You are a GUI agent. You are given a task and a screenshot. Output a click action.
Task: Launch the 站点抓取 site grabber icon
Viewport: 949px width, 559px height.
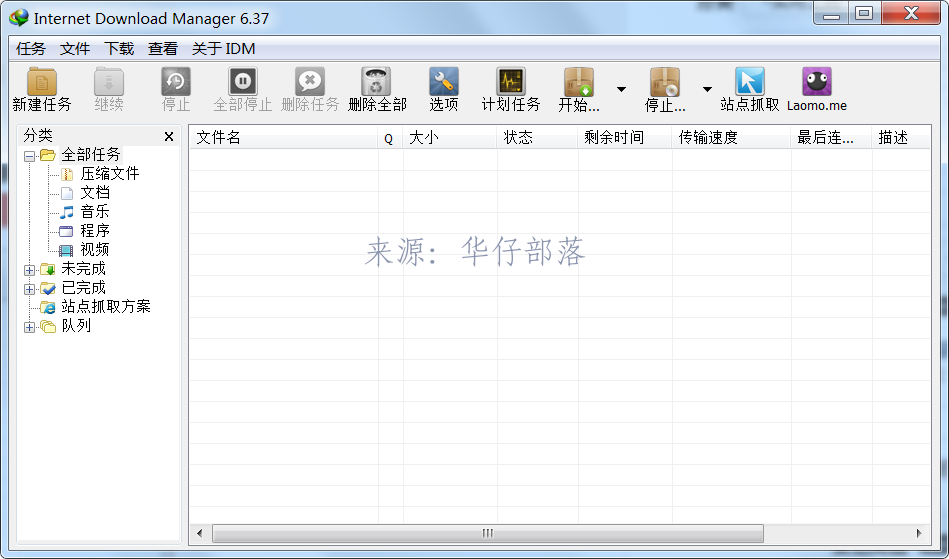click(750, 82)
